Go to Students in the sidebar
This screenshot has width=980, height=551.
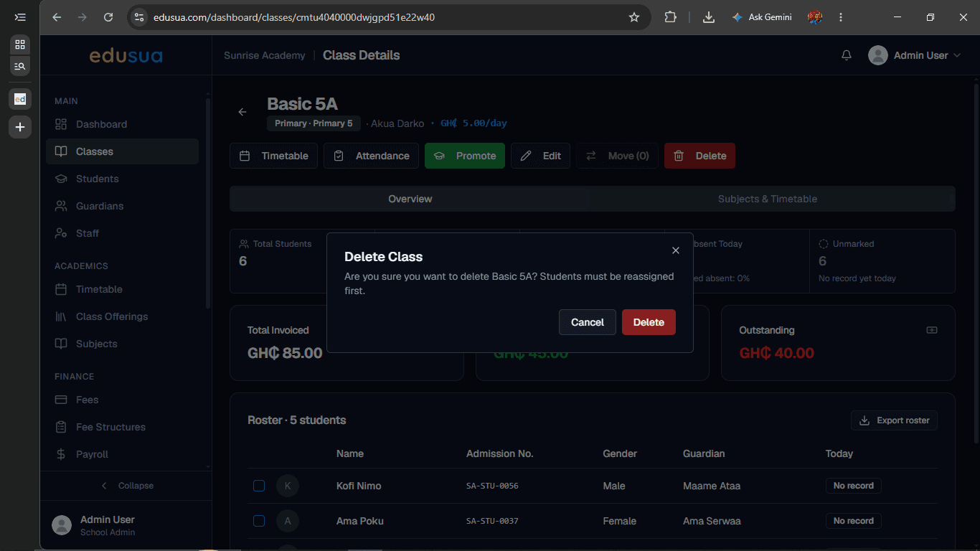click(x=122, y=179)
